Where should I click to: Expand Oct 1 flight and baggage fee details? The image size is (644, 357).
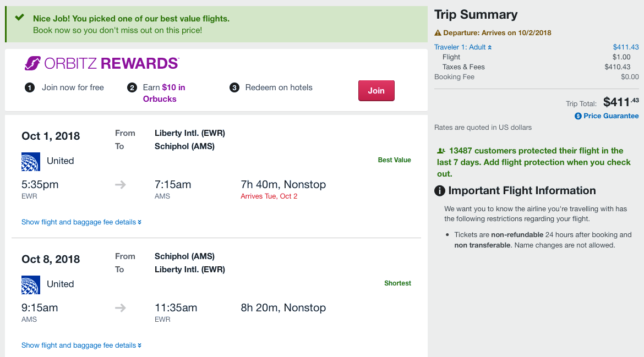click(x=81, y=222)
